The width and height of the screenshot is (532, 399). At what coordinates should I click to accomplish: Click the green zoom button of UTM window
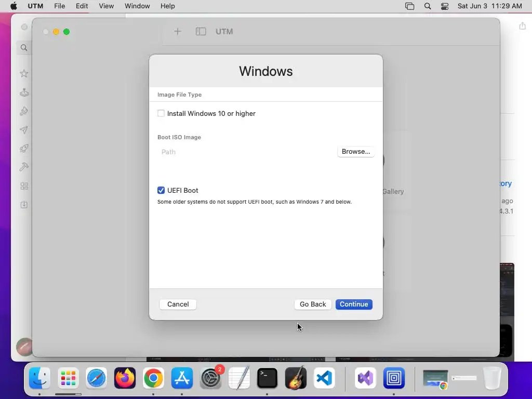(x=66, y=32)
